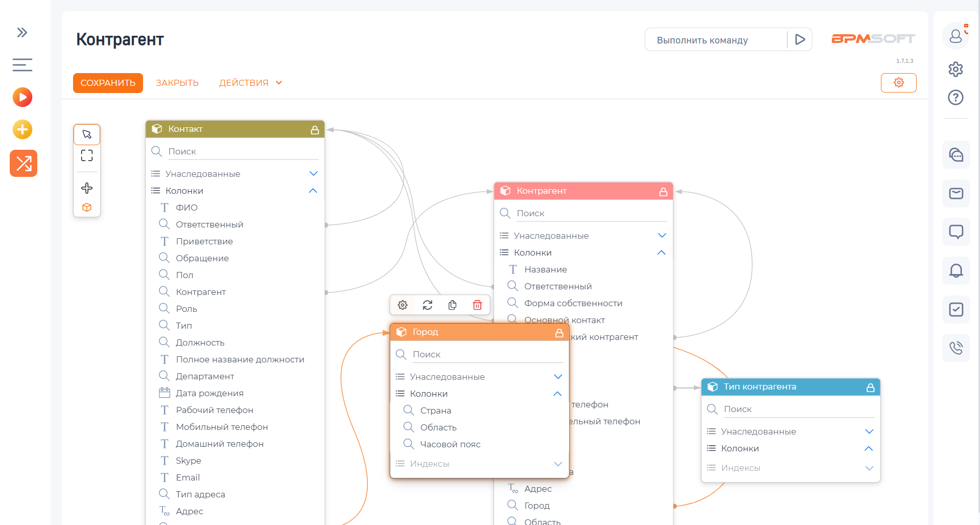Select the pan move tool

(x=87, y=188)
